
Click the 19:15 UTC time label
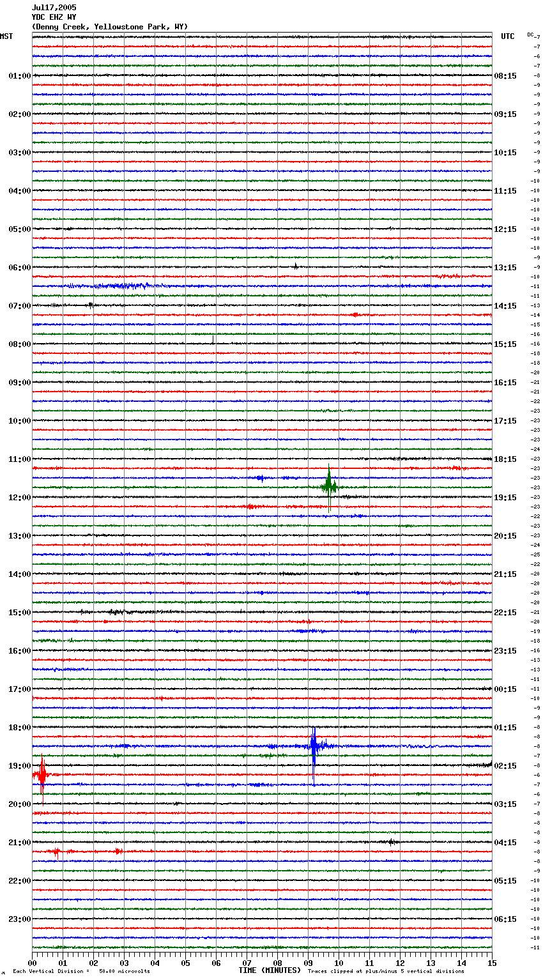(505, 498)
